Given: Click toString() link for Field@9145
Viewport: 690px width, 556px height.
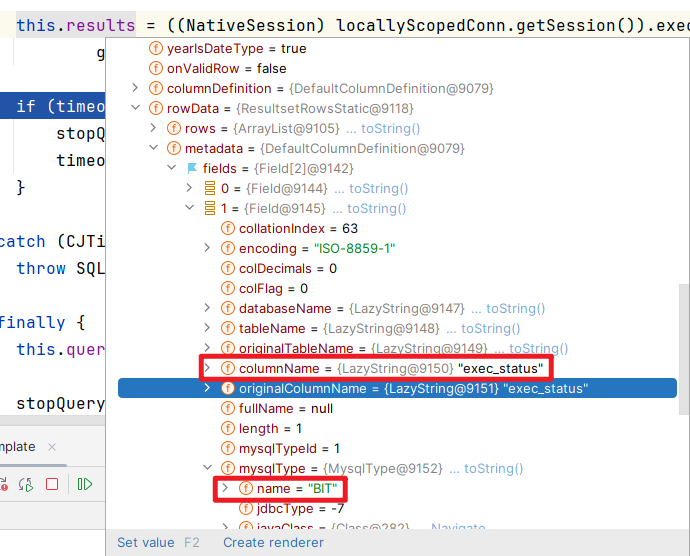Looking at the screenshot, I should (377, 208).
